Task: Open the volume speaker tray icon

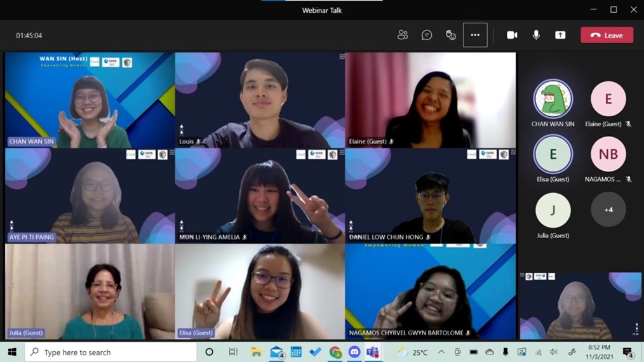Action: point(554,352)
